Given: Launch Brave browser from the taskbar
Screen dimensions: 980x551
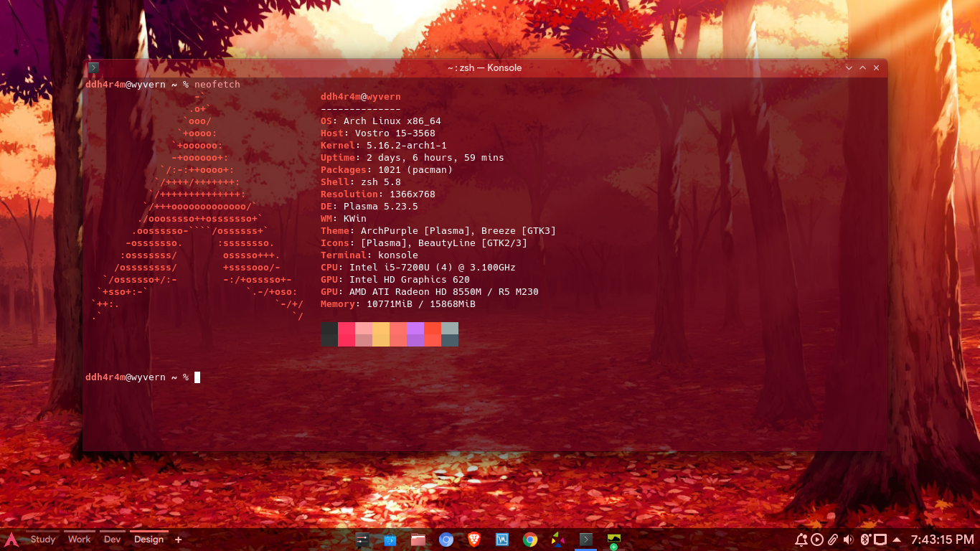Looking at the screenshot, I should [474, 540].
